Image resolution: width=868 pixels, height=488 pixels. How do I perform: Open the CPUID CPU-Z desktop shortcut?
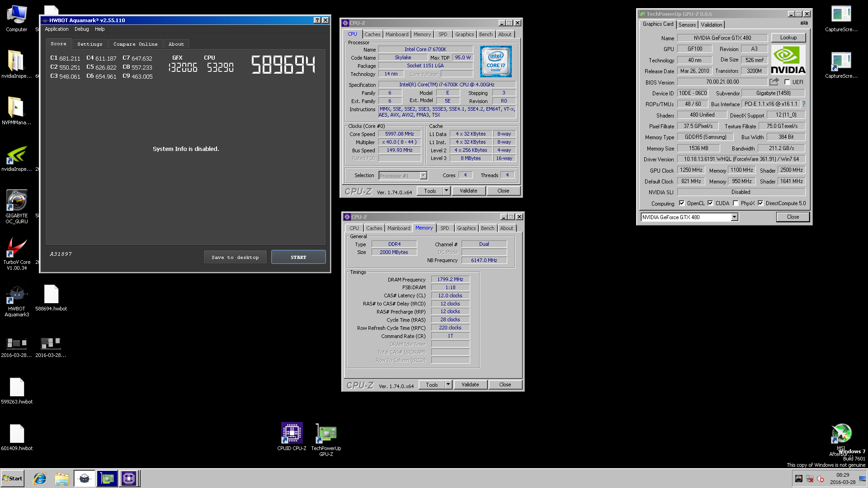292,436
